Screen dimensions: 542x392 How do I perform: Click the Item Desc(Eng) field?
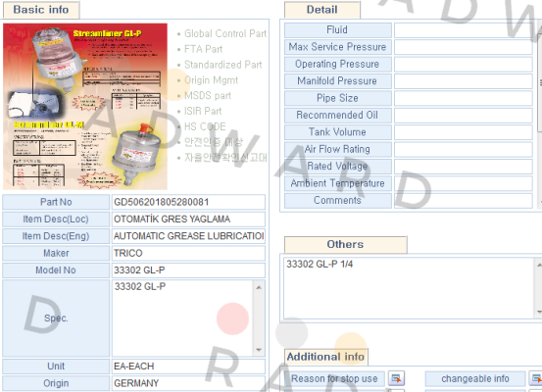point(188,236)
